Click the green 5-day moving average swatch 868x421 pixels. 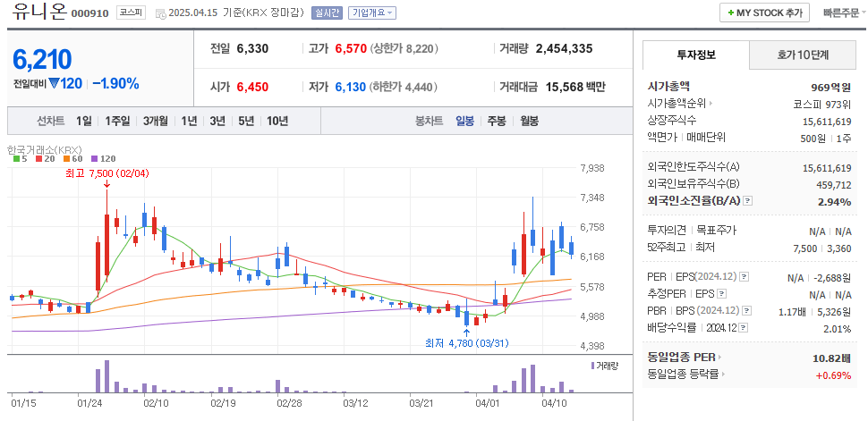(x=17, y=159)
